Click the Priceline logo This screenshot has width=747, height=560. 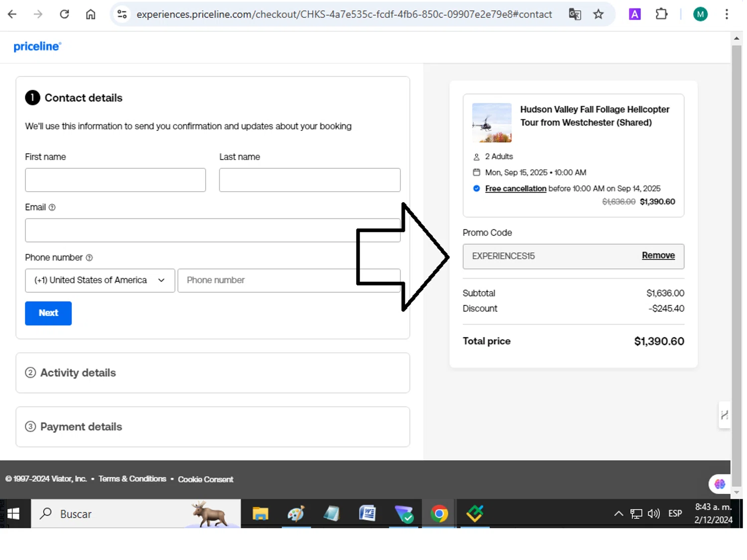[37, 47]
